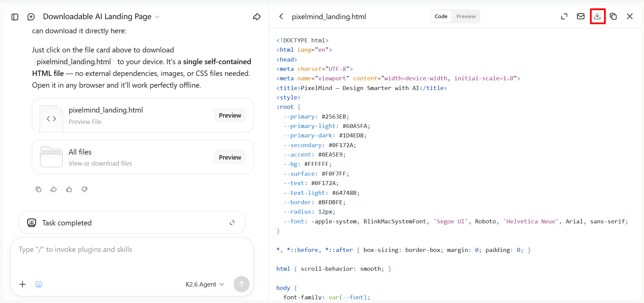644x303 pixels.
Task: Click the meta charset UTF-8 code line
Action: [x=314, y=69]
